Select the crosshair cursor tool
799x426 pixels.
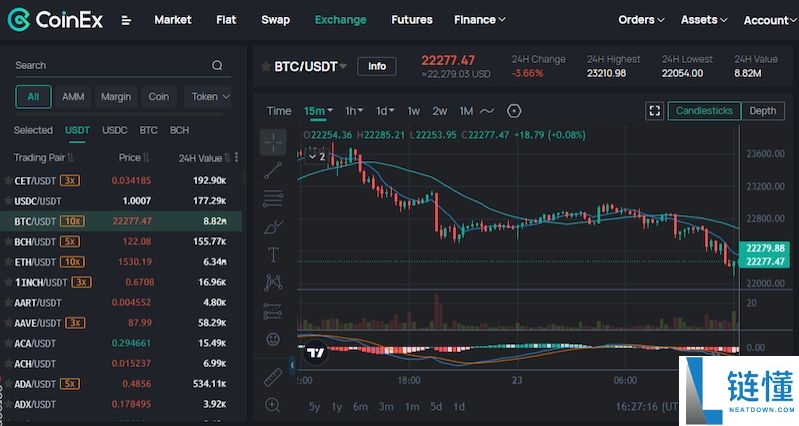pyautogui.click(x=273, y=142)
